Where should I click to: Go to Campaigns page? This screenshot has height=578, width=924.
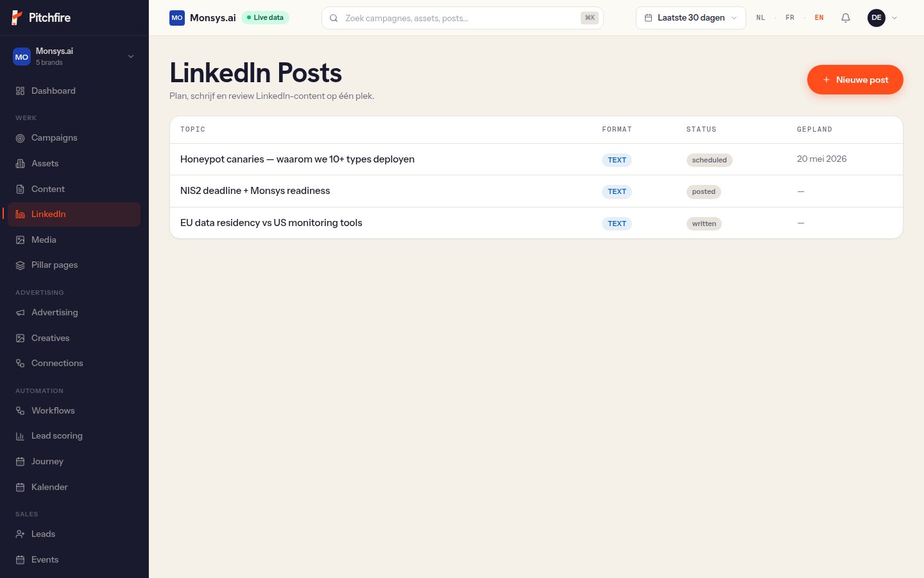click(x=74, y=138)
